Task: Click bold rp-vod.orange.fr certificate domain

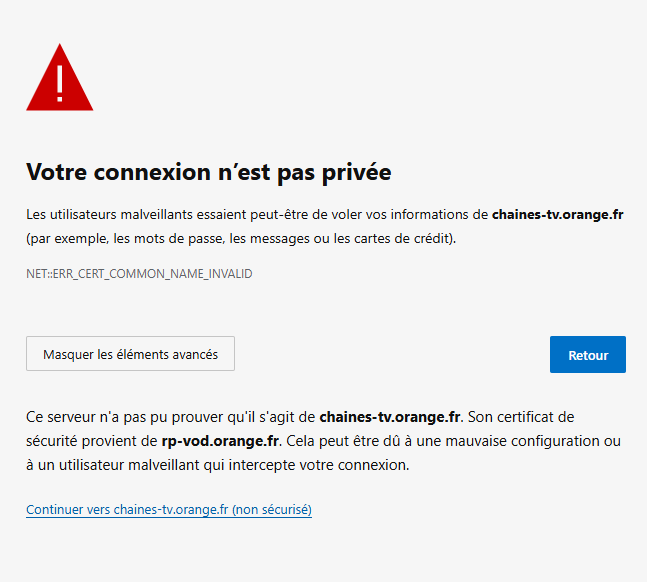Action: tap(220, 441)
